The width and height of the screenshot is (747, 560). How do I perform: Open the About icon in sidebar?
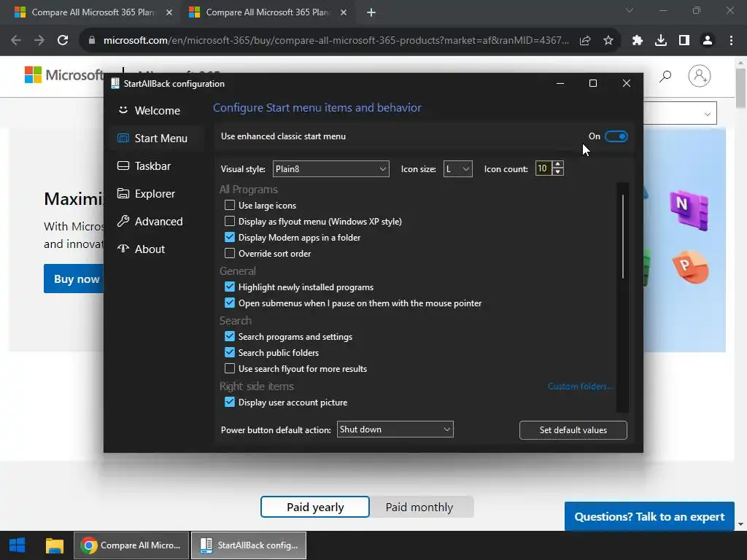[x=123, y=249]
